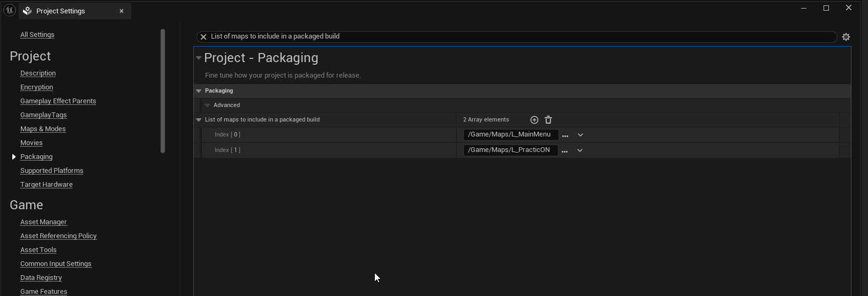Click the add array element plus icon

pyautogui.click(x=534, y=120)
